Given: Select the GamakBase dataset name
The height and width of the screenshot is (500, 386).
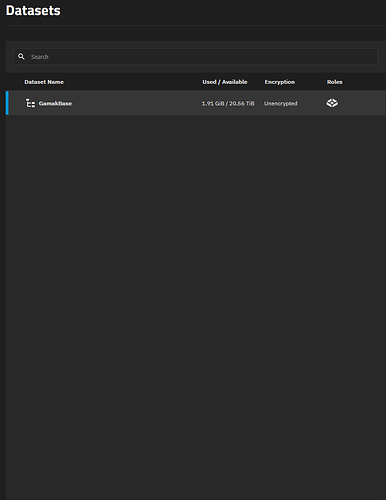Looking at the screenshot, I should click(55, 103).
